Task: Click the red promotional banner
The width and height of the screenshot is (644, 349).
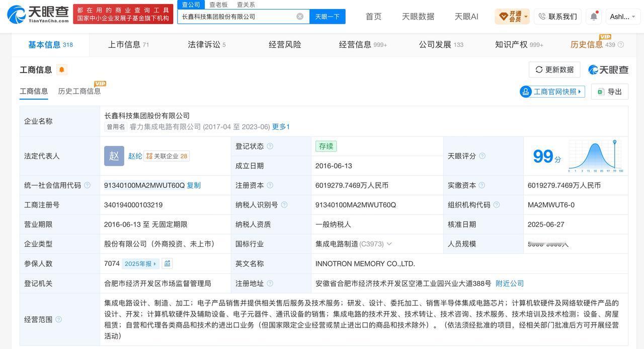Action: click(123, 14)
